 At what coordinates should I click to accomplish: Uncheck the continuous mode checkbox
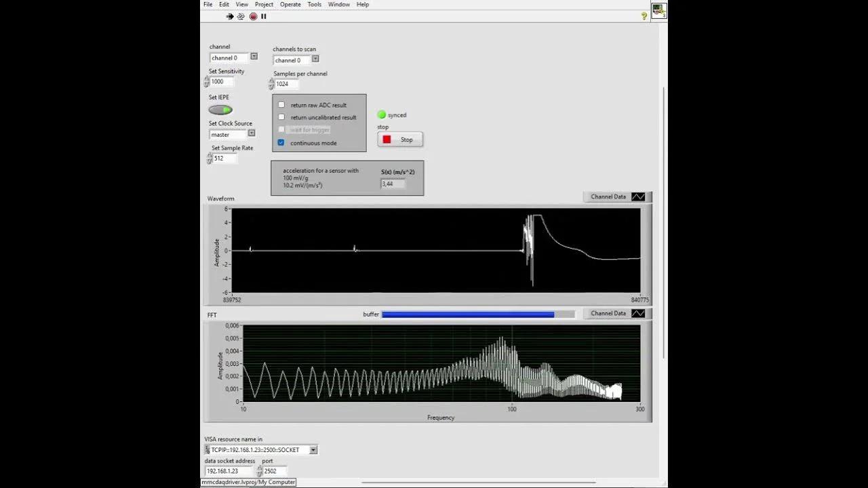(281, 143)
